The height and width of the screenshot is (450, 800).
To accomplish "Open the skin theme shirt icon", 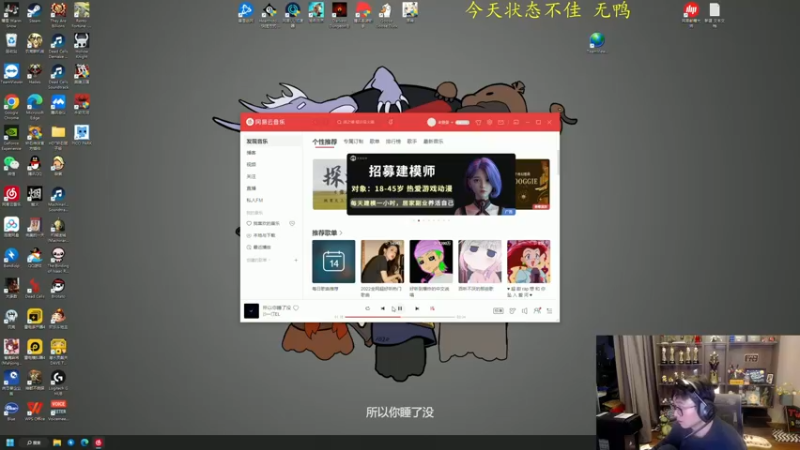I will (478, 122).
